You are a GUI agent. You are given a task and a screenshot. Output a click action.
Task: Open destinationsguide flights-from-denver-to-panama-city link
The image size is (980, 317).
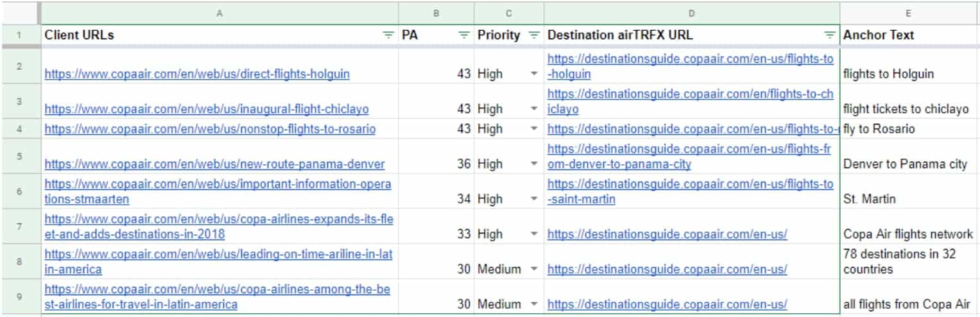pos(691,157)
